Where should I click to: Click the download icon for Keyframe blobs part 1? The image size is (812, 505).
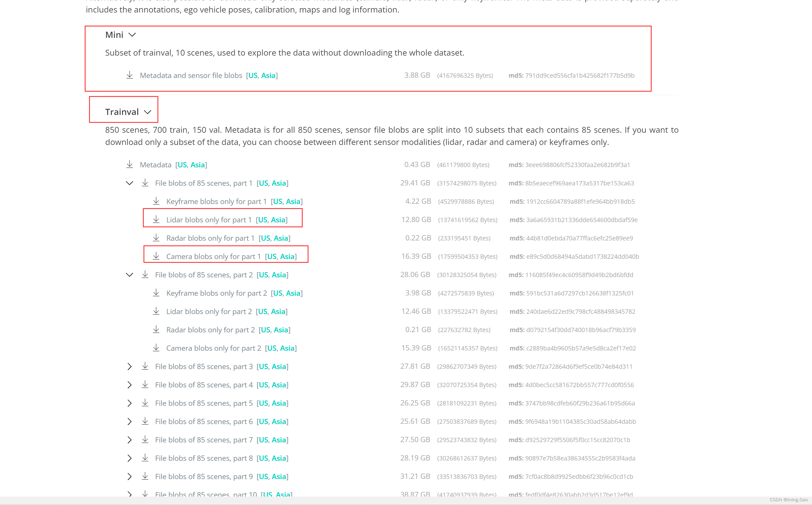click(x=156, y=201)
